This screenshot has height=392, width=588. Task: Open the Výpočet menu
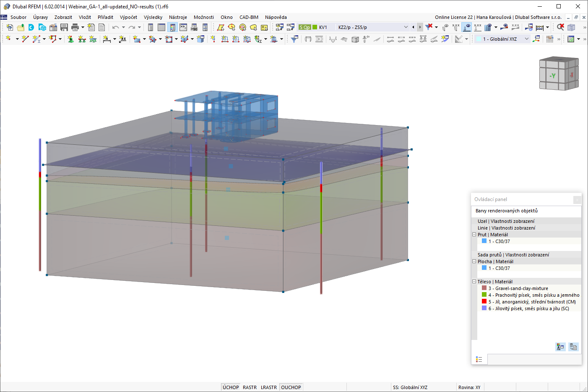tap(128, 17)
